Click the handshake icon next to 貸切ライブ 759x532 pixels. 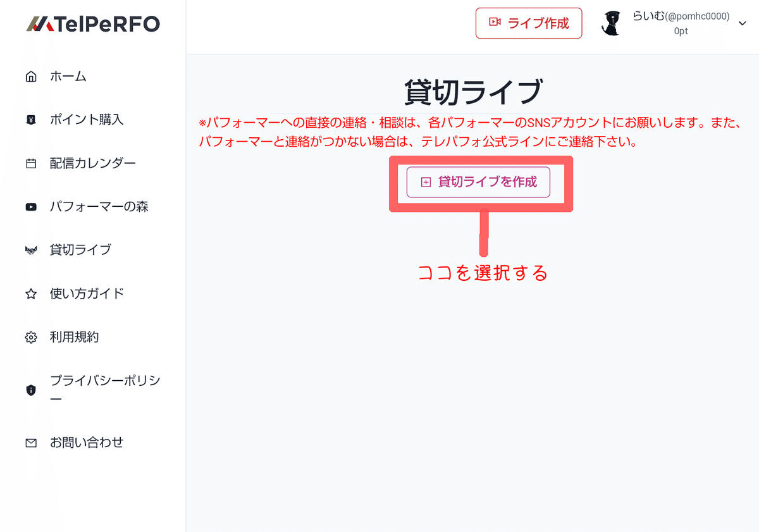pyautogui.click(x=31, y=249)
